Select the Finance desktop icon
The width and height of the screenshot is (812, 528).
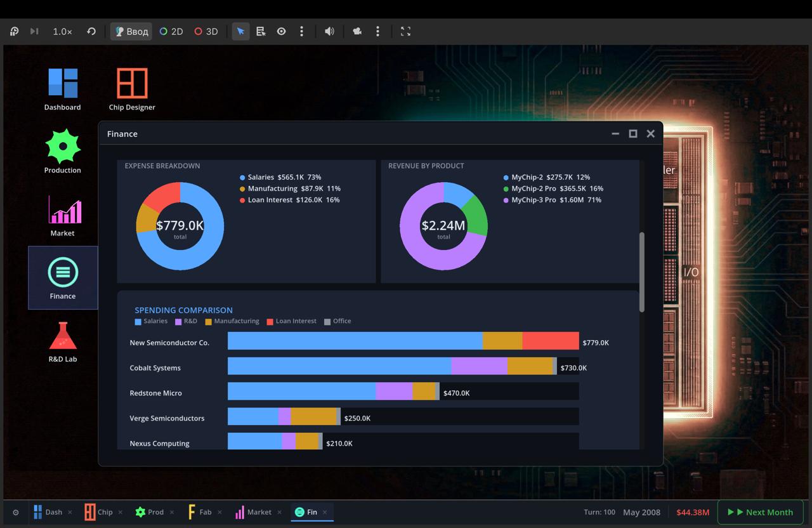tap(63, 278)
